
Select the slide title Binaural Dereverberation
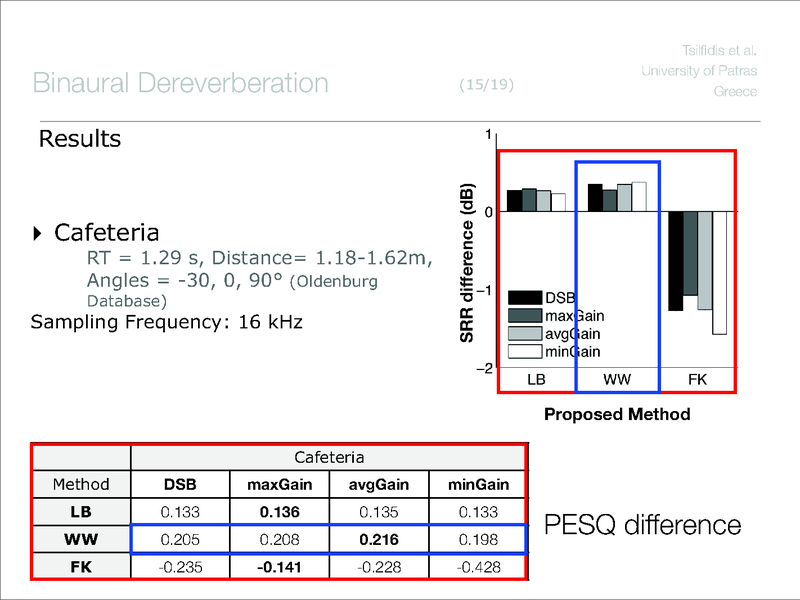click(x=180, y=83)
